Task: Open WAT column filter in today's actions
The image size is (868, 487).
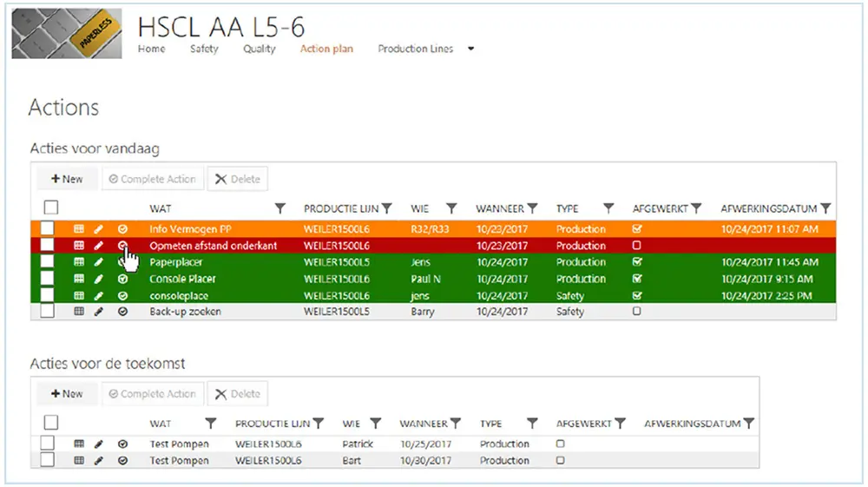Action: 280,208
